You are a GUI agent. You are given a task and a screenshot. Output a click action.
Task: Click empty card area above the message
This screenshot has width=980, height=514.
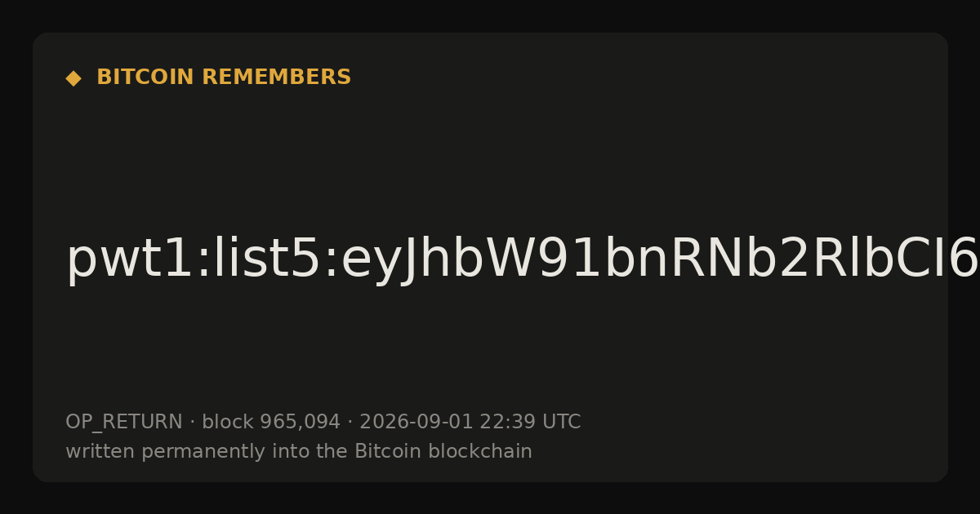point(490,155)
